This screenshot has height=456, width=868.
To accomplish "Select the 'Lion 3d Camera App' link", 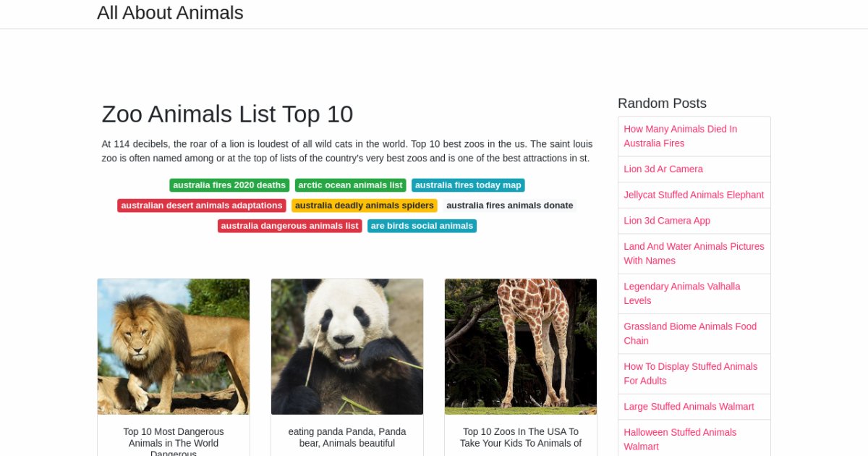I will 667,221.
